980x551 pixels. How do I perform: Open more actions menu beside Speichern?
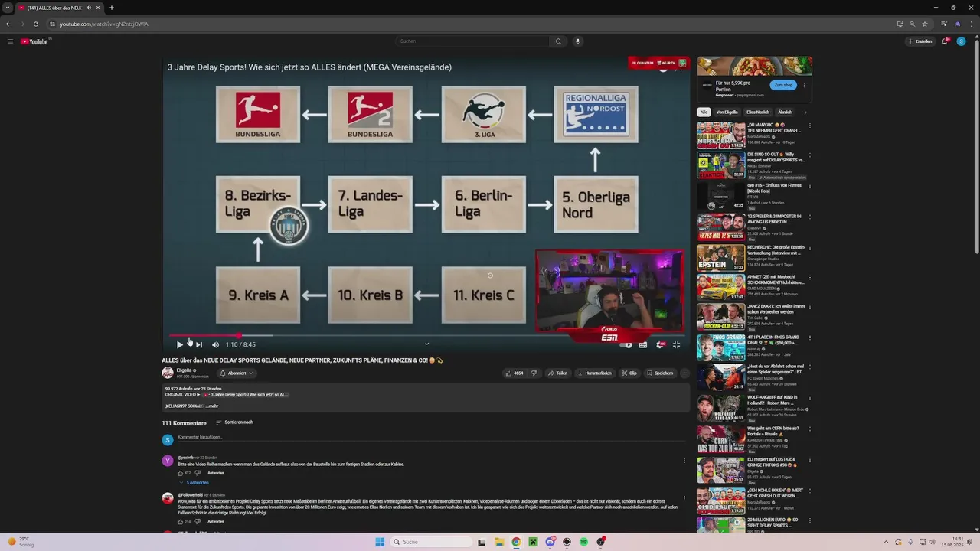tap(685, 373)
